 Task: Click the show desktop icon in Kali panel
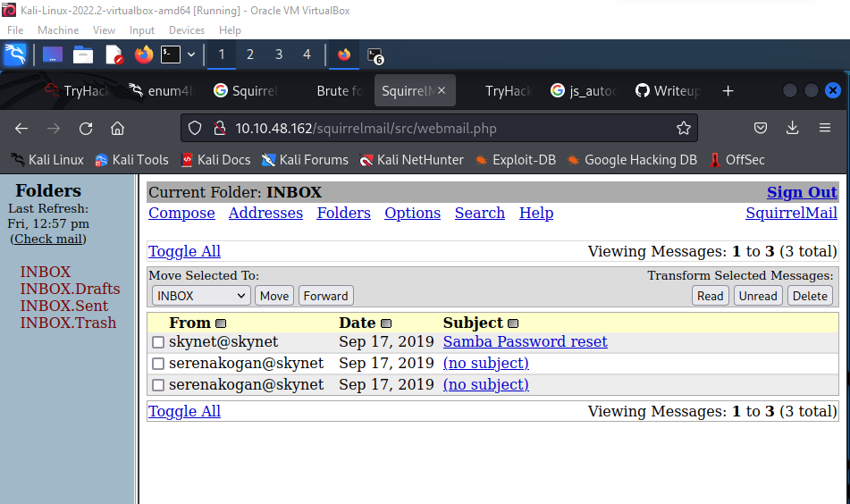point(53,55)
